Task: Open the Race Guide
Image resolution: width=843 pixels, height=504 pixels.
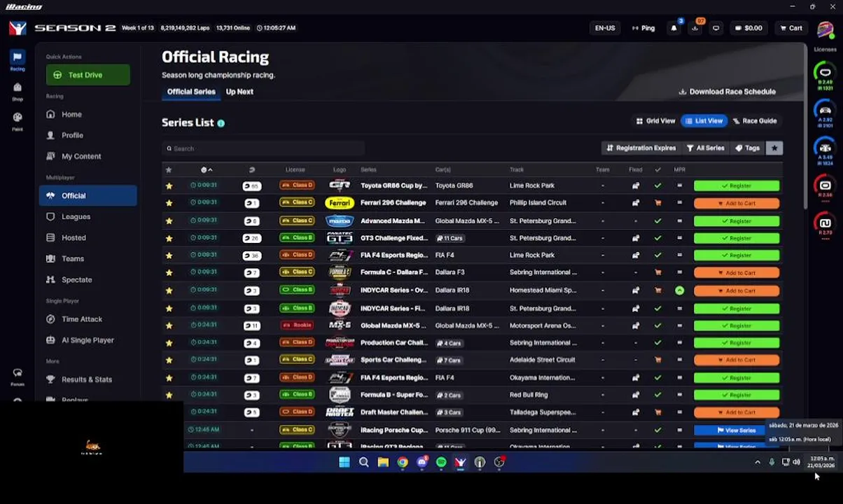Action: [755, 121]
